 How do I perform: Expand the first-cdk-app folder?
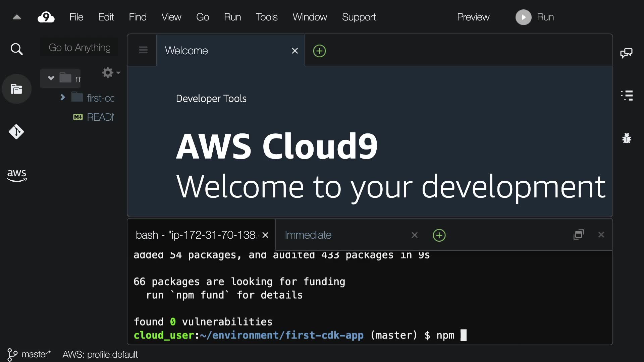(x=62, y=98)
